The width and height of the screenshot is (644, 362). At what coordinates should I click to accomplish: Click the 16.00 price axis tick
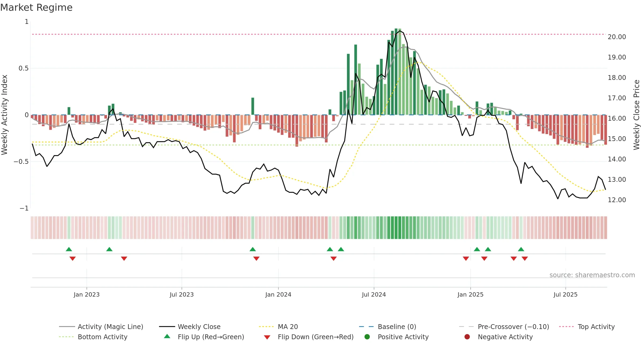617,119
